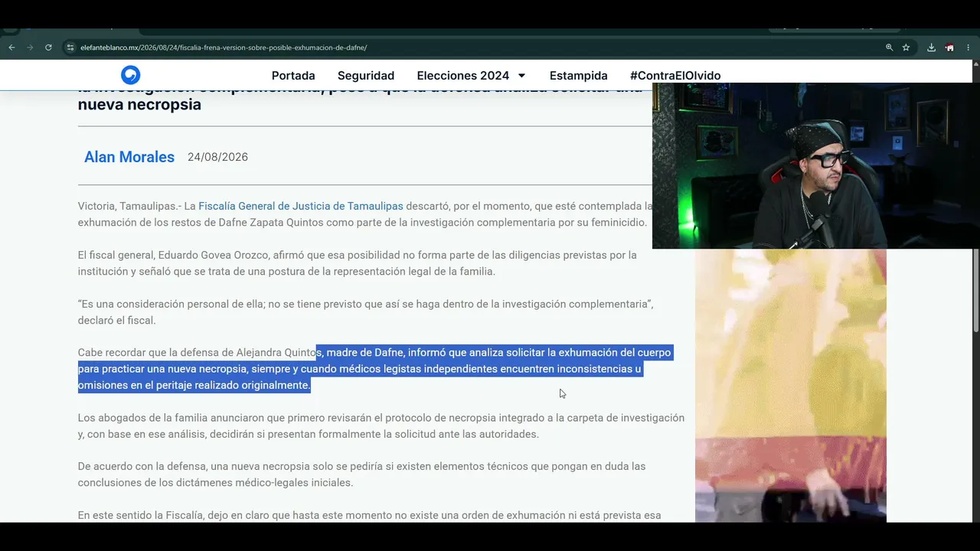Click the paragraph starting "Los abogados de la familia"
The width and height of the screenshot is (980, 551).
tap(381, 426)
